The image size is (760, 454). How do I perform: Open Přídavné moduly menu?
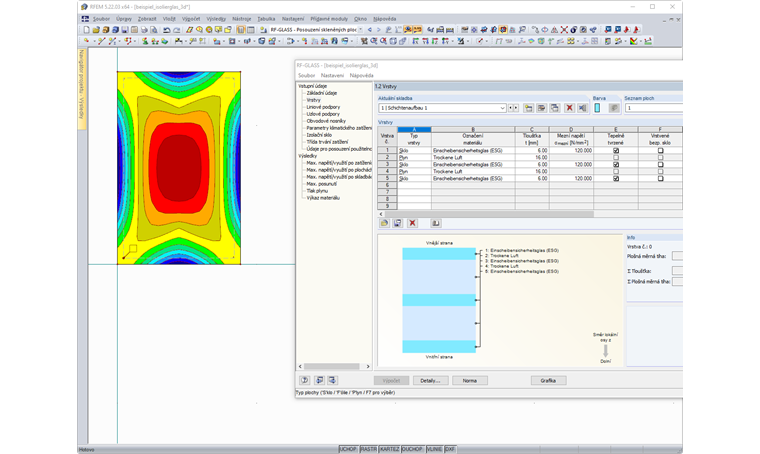pyautogui.click(x=329, y=19)
